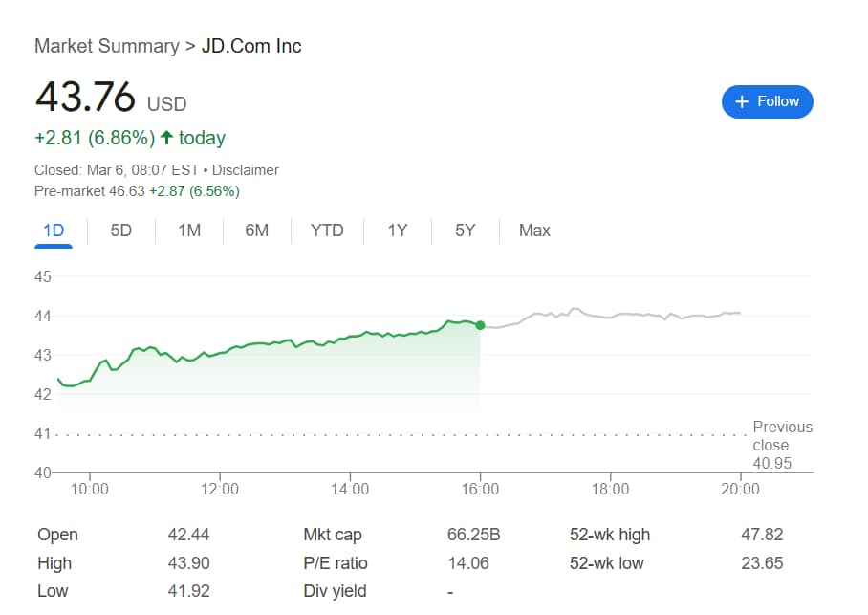Click the plus icon in Follow

pyautogui.click(x=742, y=101)
